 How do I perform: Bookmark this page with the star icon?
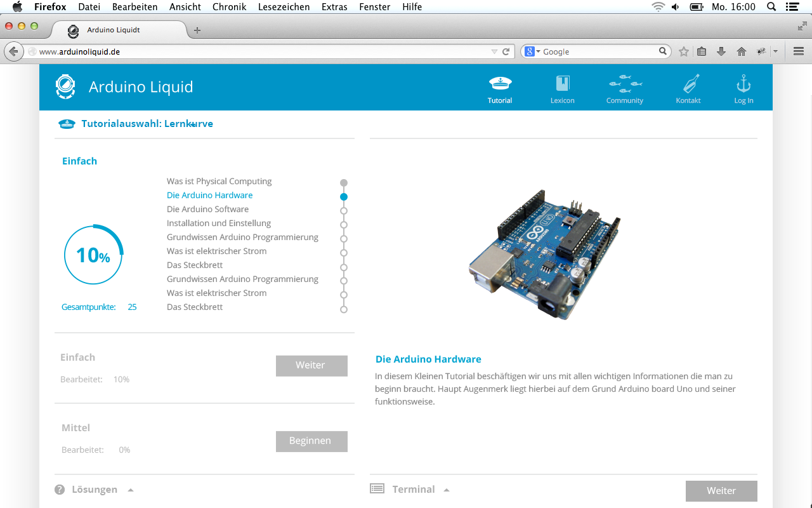click(x=684, y=51)
